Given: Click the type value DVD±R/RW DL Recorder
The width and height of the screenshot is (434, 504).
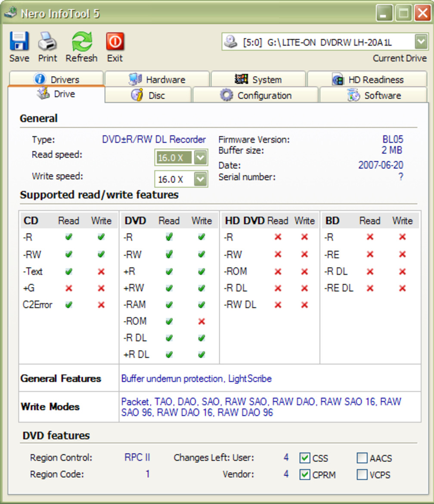Looking at the screenshot, I should [154, 139].
